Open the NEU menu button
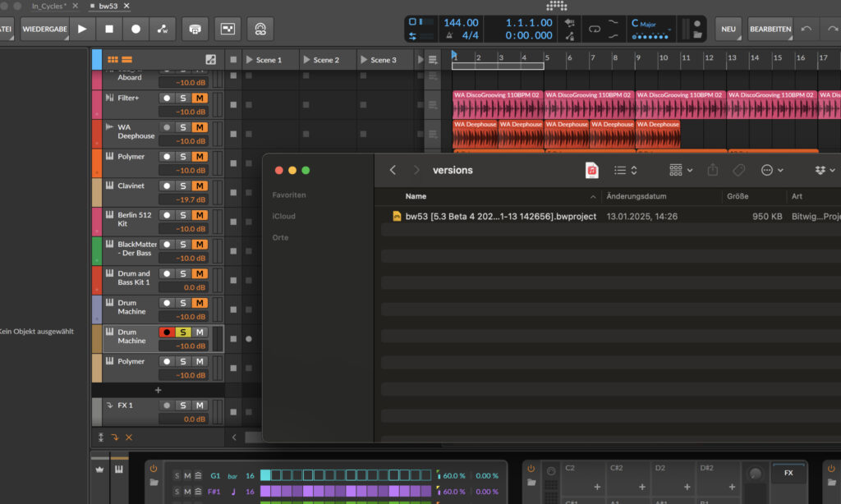841x504 pixels. [x=728, y=29]
